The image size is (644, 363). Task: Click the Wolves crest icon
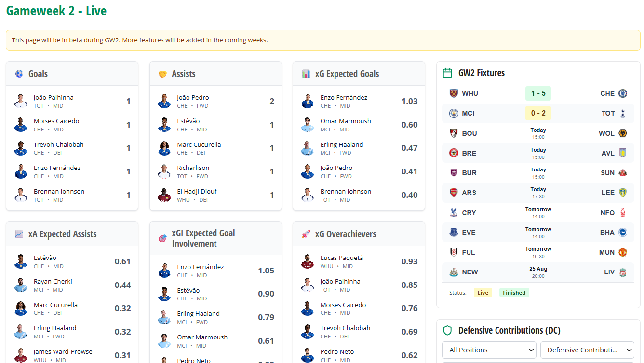coord(622,133)
